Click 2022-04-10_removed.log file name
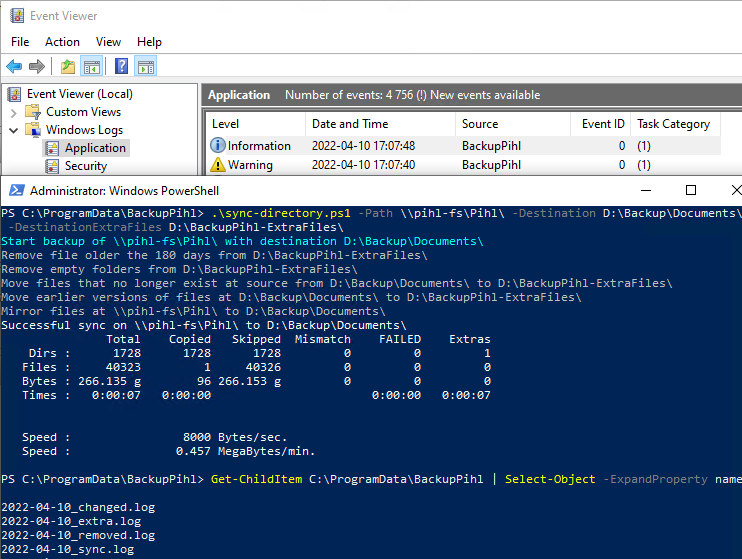Screen dimensions: 742x559 tap(78, 535)
